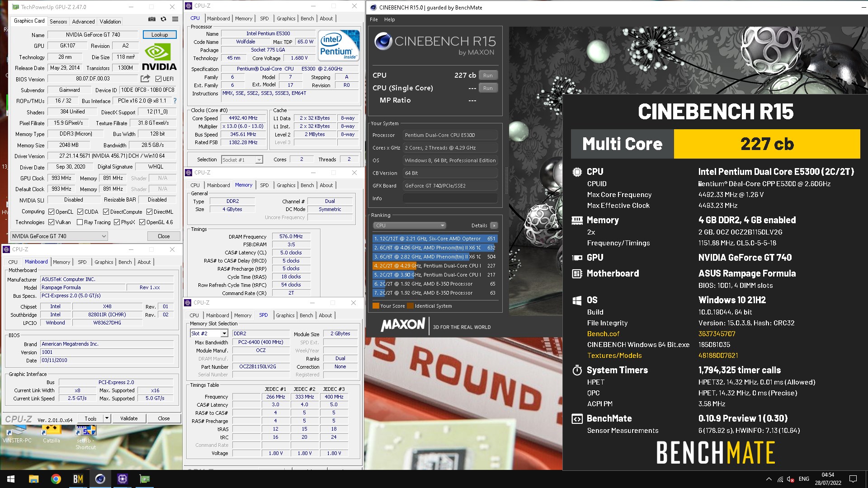
Task: Click the Cinebench Info input field
Action: [450, 198]
